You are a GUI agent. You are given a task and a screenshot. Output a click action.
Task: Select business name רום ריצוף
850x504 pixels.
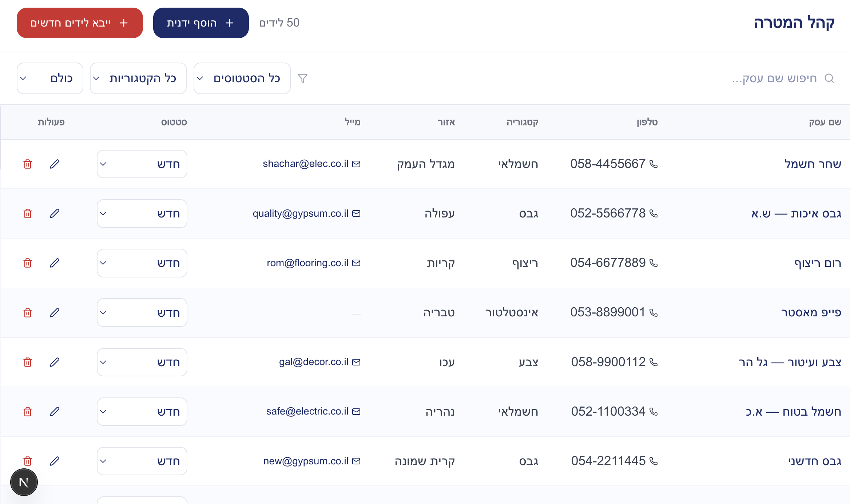click(x=818, y=263)
